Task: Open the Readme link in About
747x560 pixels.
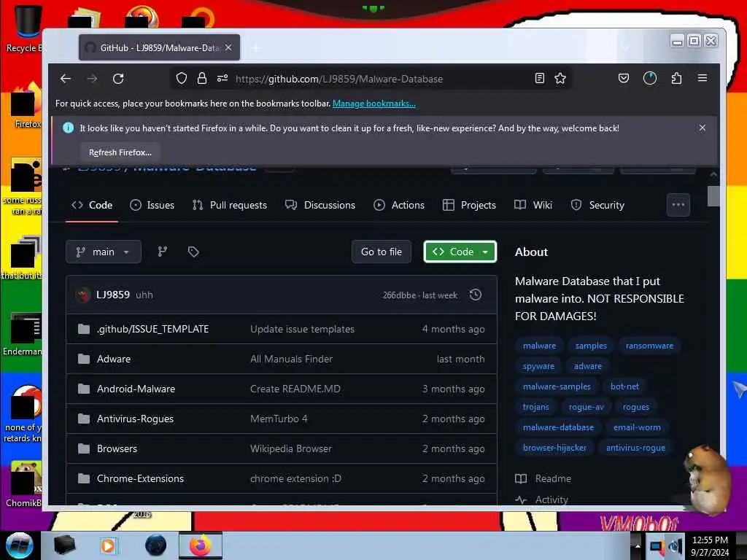Action: pyautogui.click(x=543, y=478)
